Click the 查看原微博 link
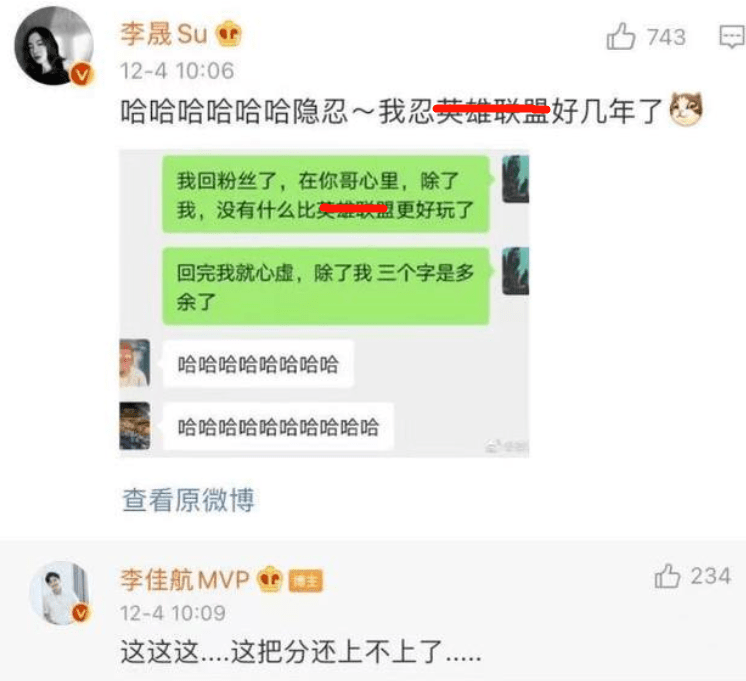Image resolution: width=746 pixels, height=681 pixels. (188, 500)
